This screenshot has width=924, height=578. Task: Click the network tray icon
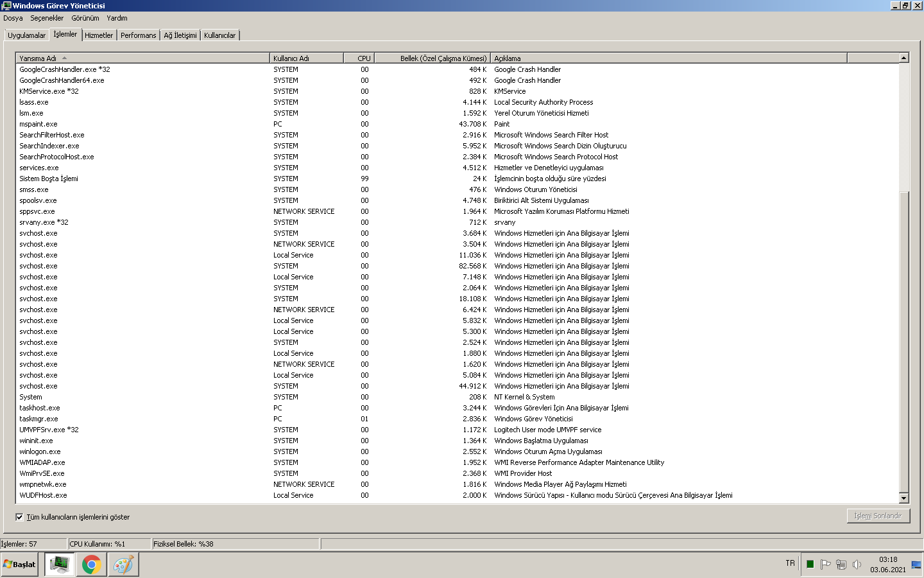click(841, 565)
